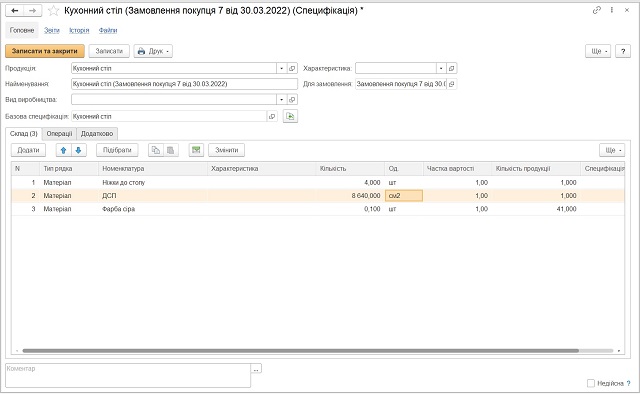Expand the Продукція dropdown arrow

282,68
